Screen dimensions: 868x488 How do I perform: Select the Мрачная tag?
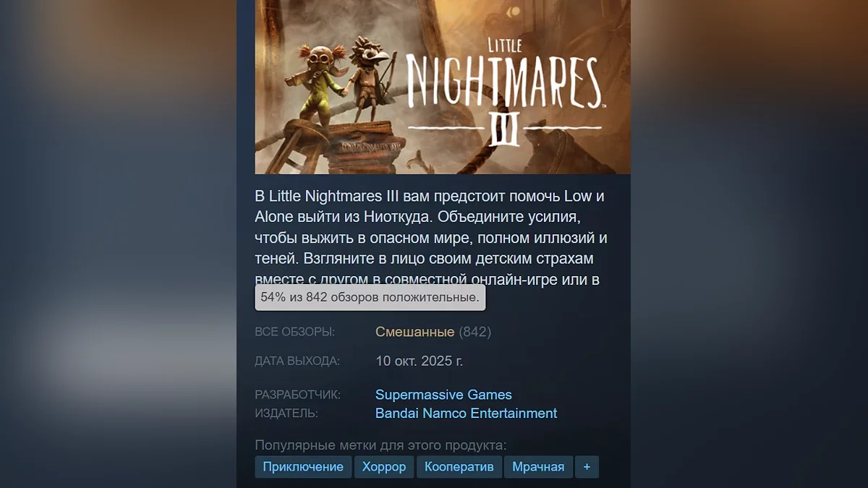(x=538, y=467)
